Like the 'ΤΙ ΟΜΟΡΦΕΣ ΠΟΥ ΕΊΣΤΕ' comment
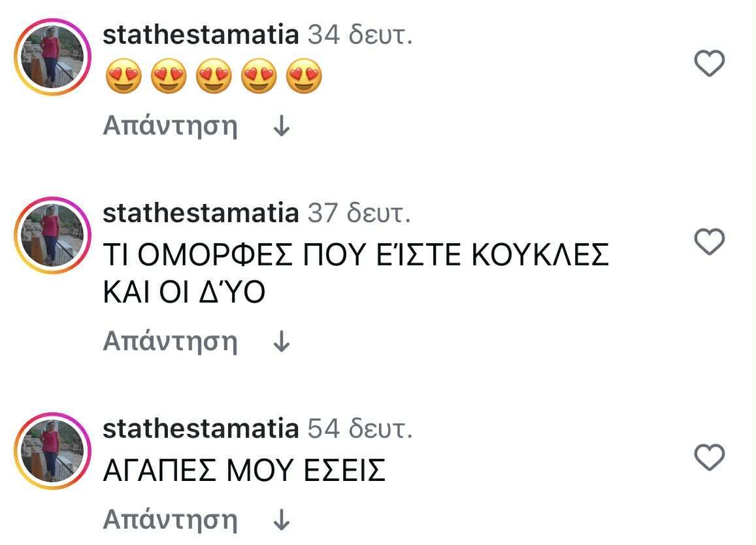756x545 pixels. point(709,242)
